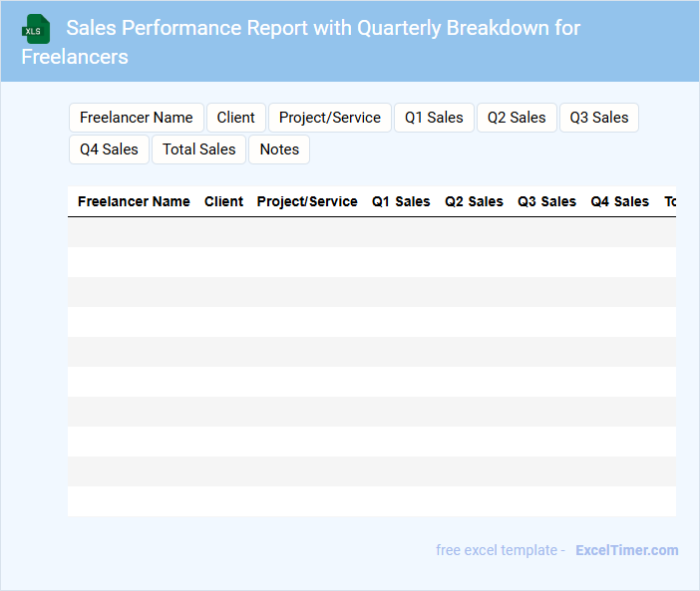
Task: Click the Client column header in table
Action: coord(223,201)
